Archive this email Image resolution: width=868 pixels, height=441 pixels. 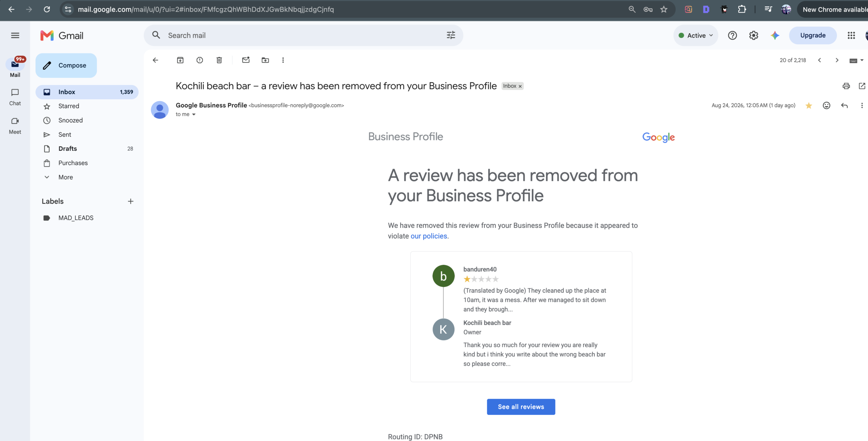click(180, 60)
